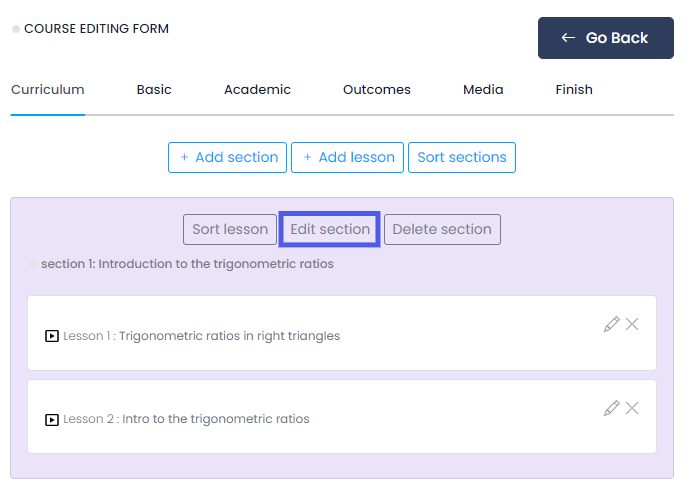The image size is (691, 491).
Task: Select the Curriculum tab
Action: (x=48, y=90)
